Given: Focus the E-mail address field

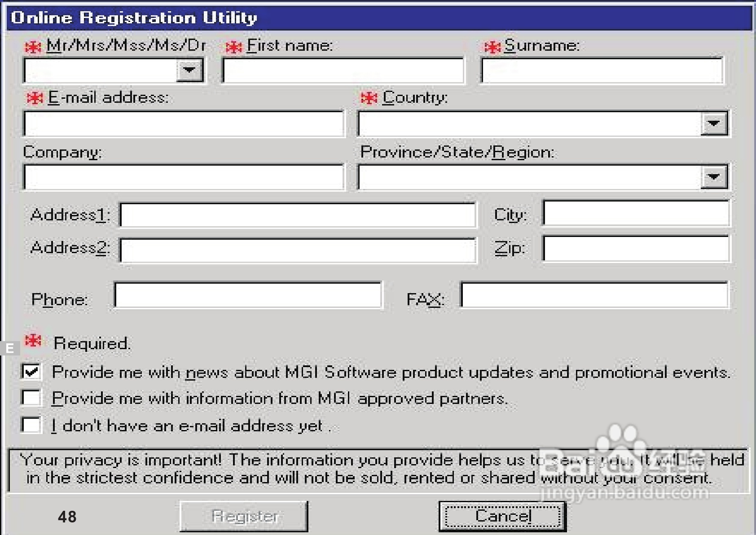Looking at the screenshot, I should click(x=184, y=123).
